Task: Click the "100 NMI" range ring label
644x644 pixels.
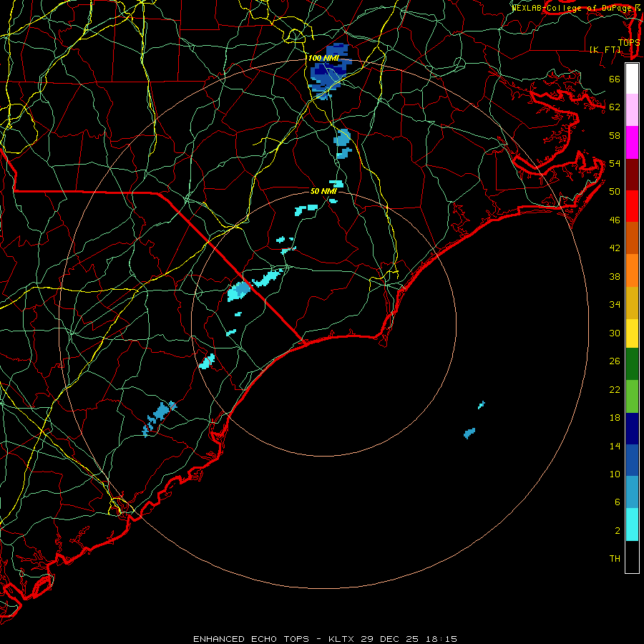Action: coord(323,59)
